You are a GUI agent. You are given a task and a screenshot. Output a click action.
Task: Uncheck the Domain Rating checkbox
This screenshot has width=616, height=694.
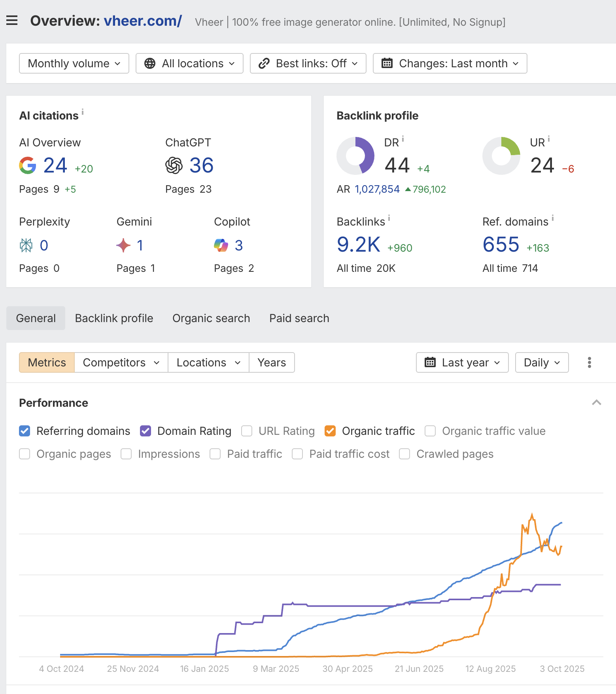(x=145, y=431)
